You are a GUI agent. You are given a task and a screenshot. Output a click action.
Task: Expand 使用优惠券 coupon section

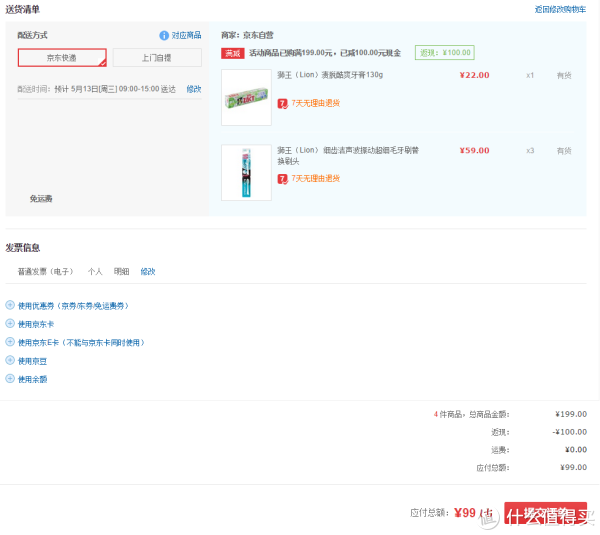[x=73, y=306]
